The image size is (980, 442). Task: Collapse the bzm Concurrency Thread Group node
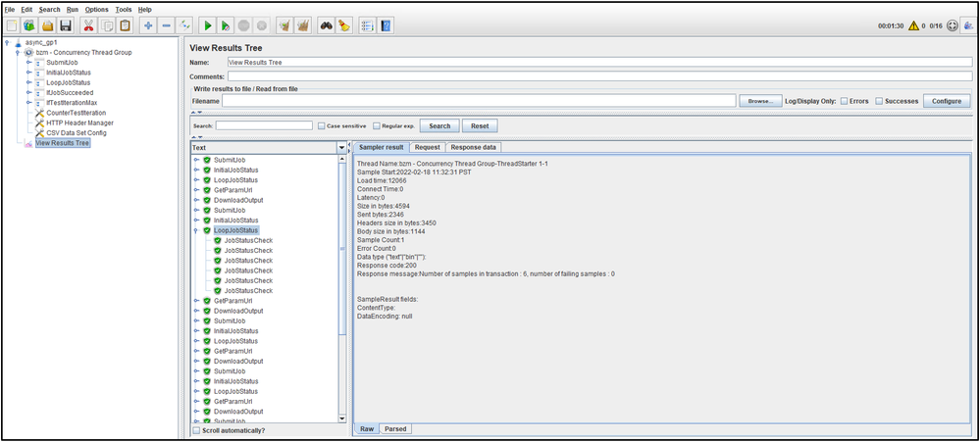(x=18, y=53)
